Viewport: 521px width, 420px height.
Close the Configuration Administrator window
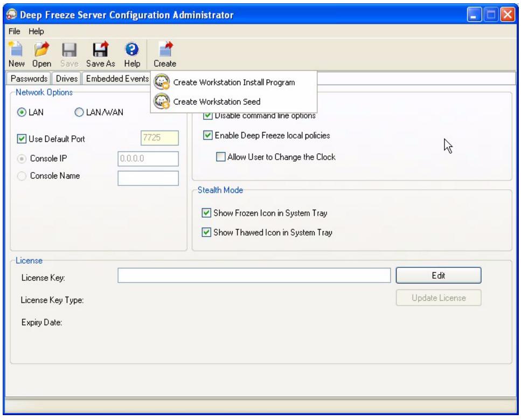pos(508,15)
